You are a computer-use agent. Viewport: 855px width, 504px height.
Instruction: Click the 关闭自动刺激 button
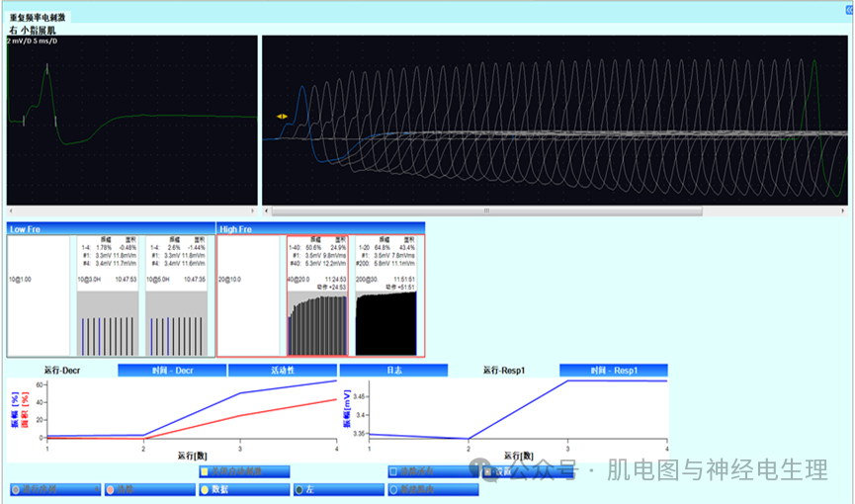click(244, 471)
